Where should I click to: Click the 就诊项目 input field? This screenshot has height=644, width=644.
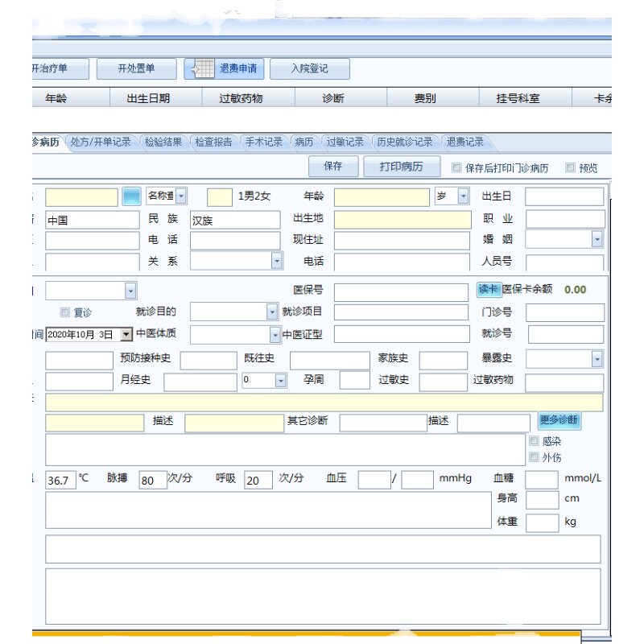pyautogui.click(x=401, y=312)
